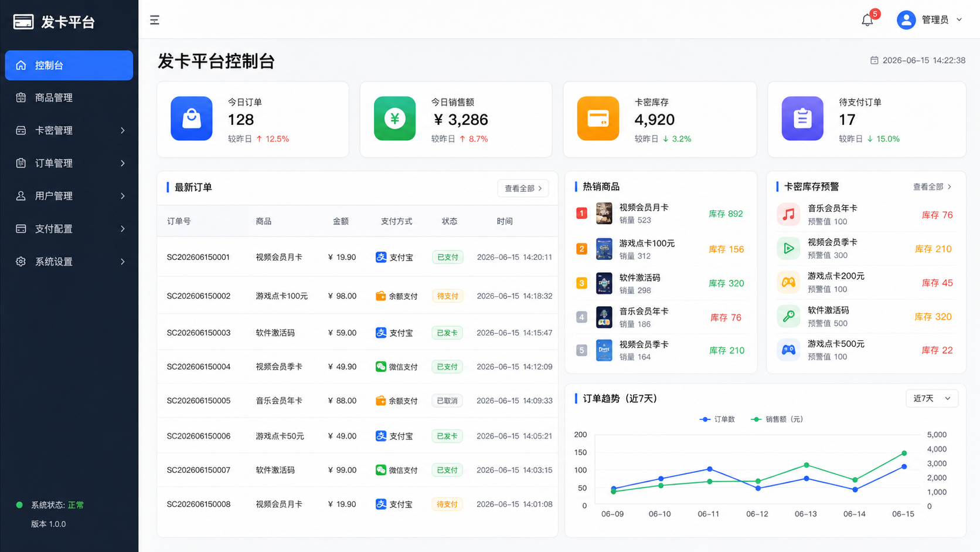Click 已支付 status tag for SC202606150001
980x552 pixels.
tap(448, 257)
